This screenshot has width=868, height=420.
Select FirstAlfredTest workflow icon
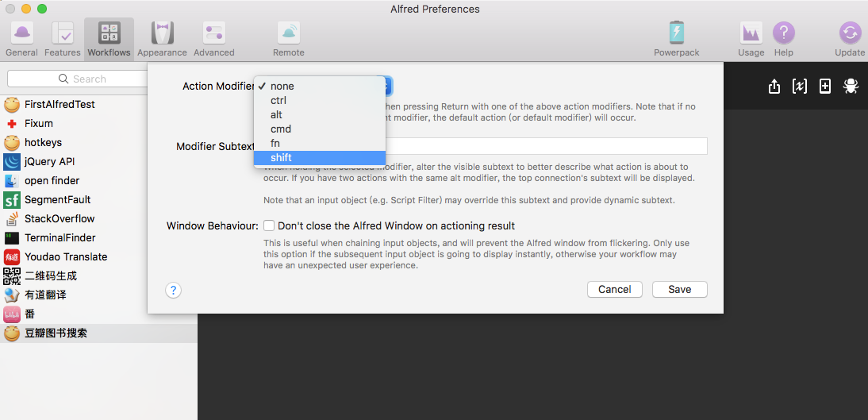coord(12,104)
